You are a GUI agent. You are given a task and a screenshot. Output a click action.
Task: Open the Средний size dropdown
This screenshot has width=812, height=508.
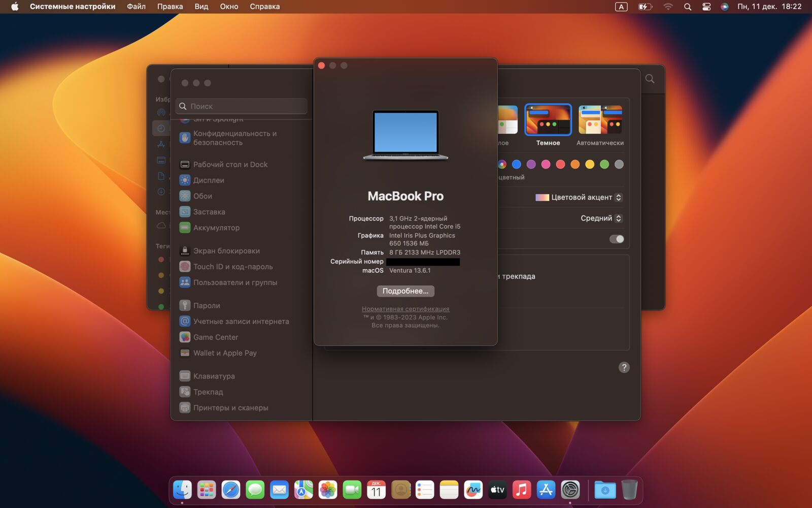pos(617,218)
